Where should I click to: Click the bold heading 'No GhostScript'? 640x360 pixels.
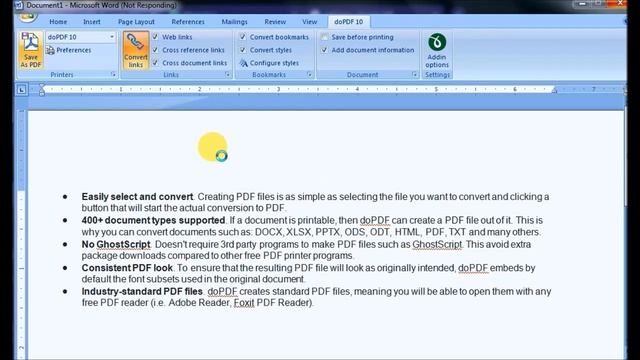pyautogui.click(x=116, y=244)
